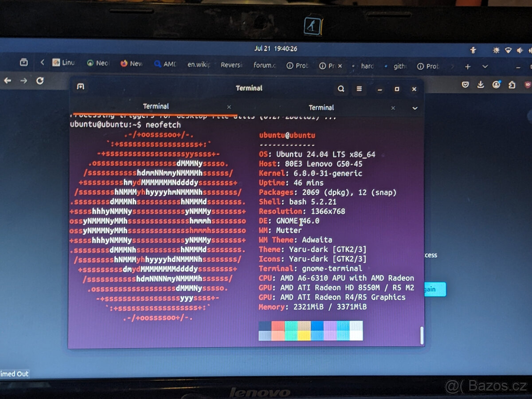
Task: Click the 'GPU: AMD ATI Radeon HD 8550M' line
Action: (336, 288)
